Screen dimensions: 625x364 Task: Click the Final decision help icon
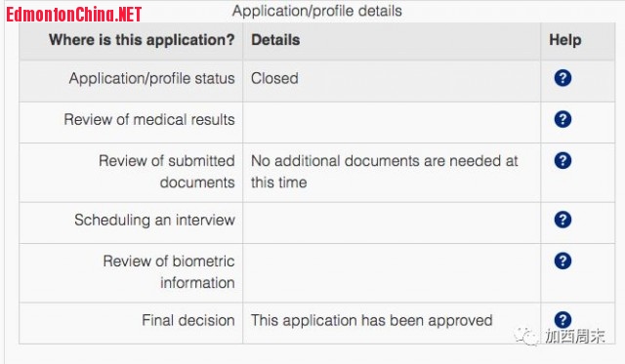click(x=562, y=320)
